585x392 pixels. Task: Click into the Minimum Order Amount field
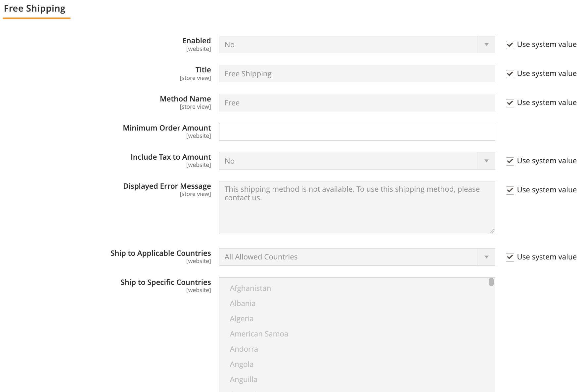357,132
